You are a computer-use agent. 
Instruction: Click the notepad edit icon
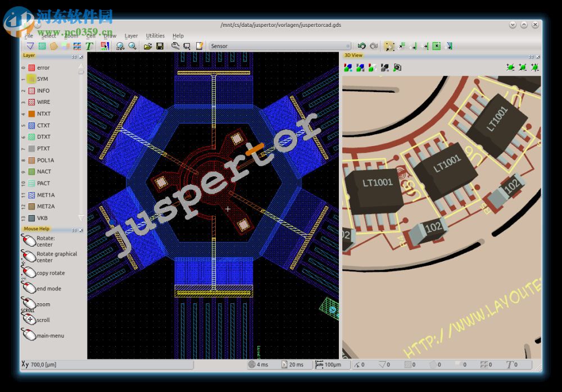[x=200, y=46]
